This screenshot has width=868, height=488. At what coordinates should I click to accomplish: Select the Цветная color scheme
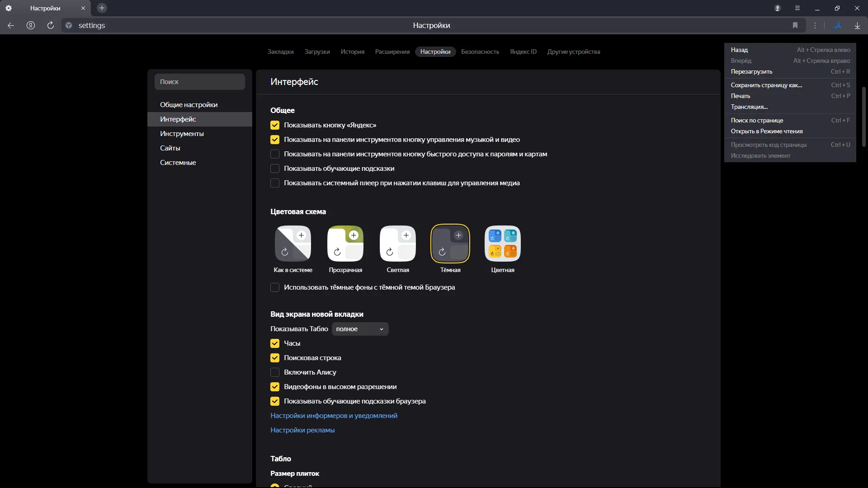tap(502, 244)
